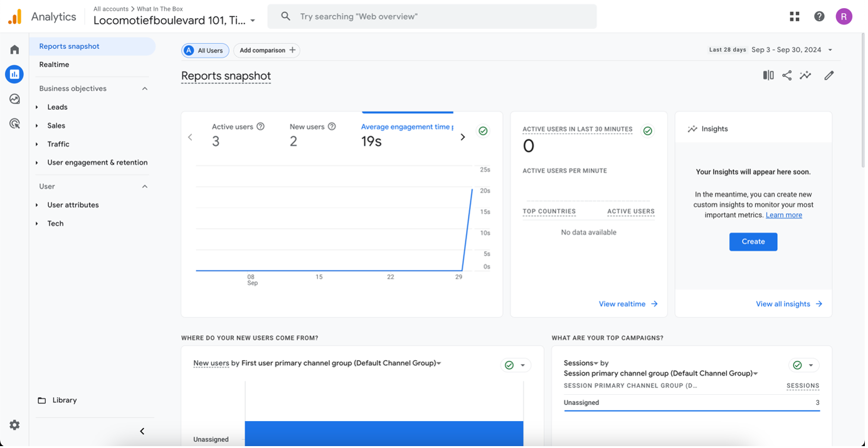Select Realtime in the reports menu
This screenshot has height=448, width=868.
pyautogui.click(x=54, y=65)
